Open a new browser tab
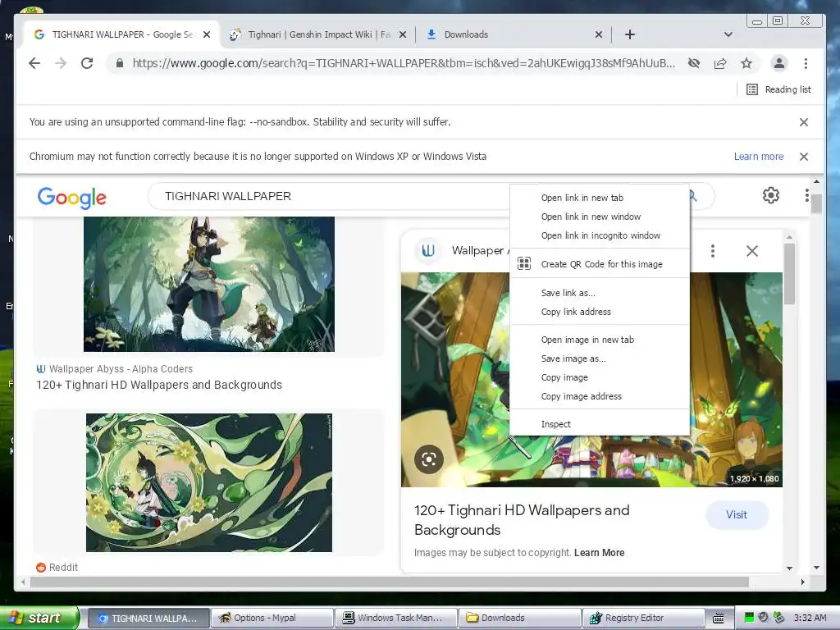This screenshot has height=630, width=840. [x=630, y=34]
